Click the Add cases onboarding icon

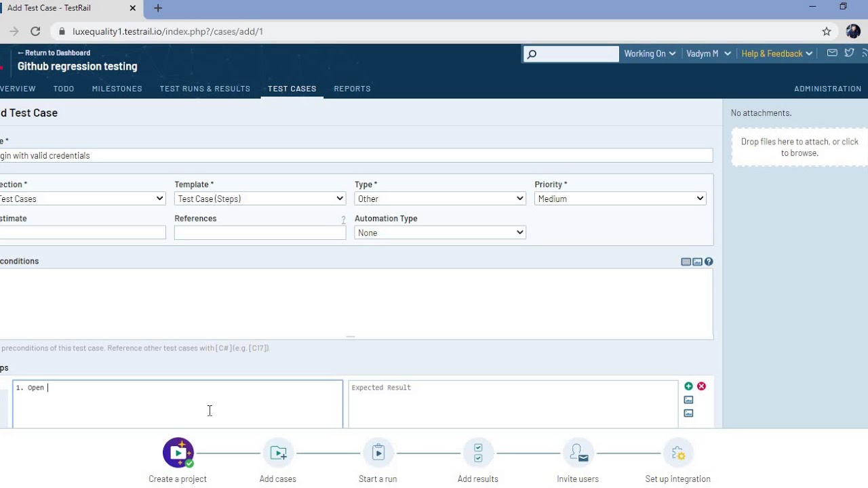[x=278, y=453]
